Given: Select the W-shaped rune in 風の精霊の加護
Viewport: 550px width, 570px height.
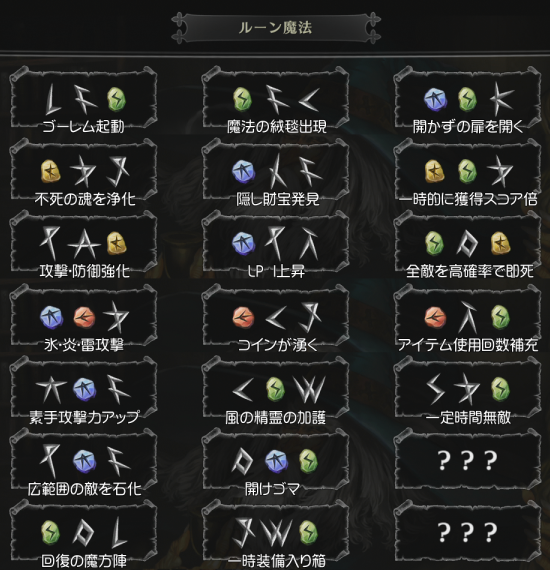Looking at the screenshot, I should [x=309, y=389].
